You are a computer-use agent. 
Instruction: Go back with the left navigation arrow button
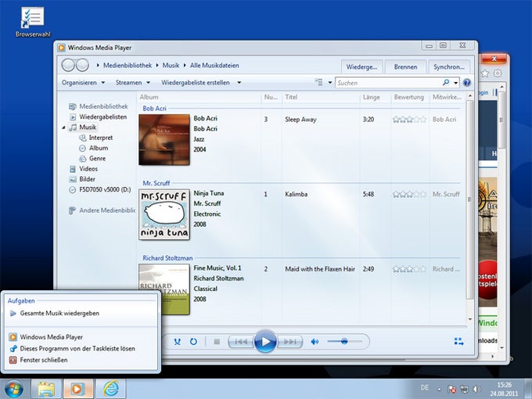[x=68, y=65]
